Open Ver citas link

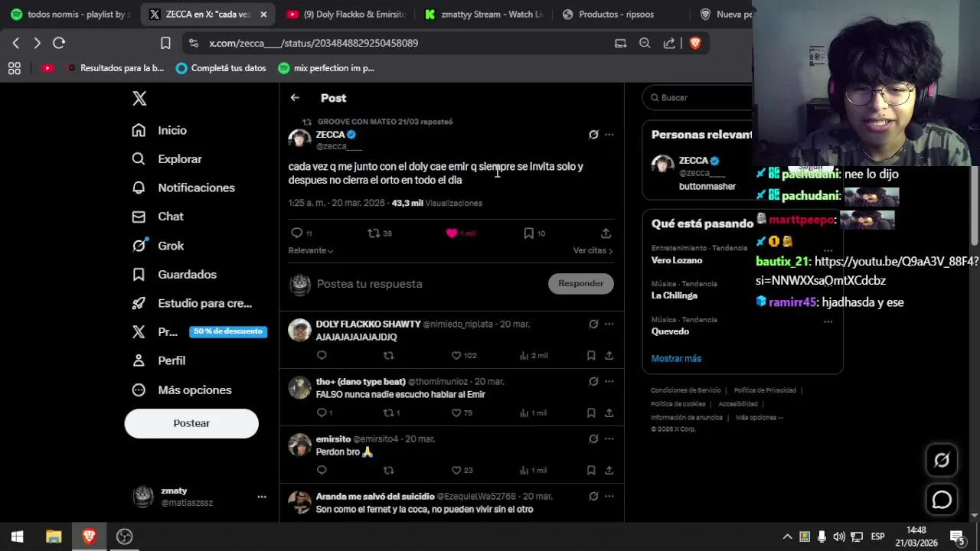tap(593, 251)
